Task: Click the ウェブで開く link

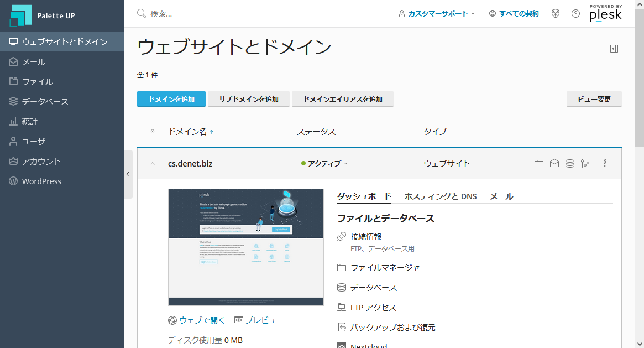Action: click(x=202, y=320)
